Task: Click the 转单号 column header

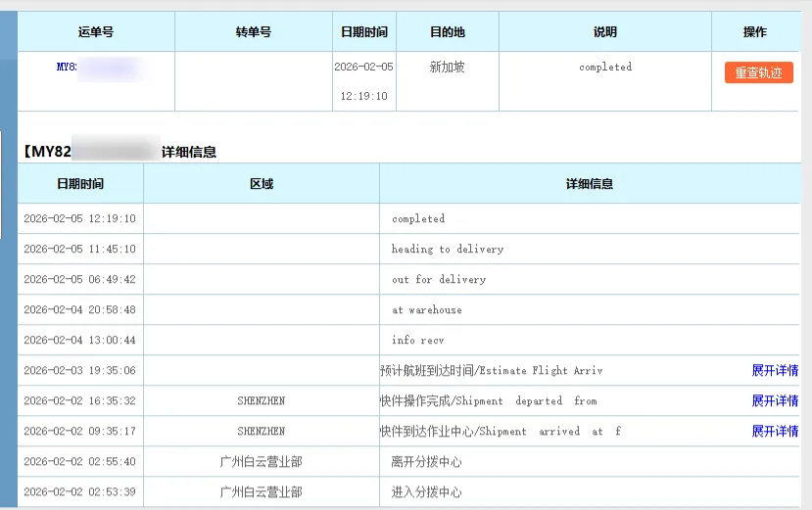Action: point(254,32)
